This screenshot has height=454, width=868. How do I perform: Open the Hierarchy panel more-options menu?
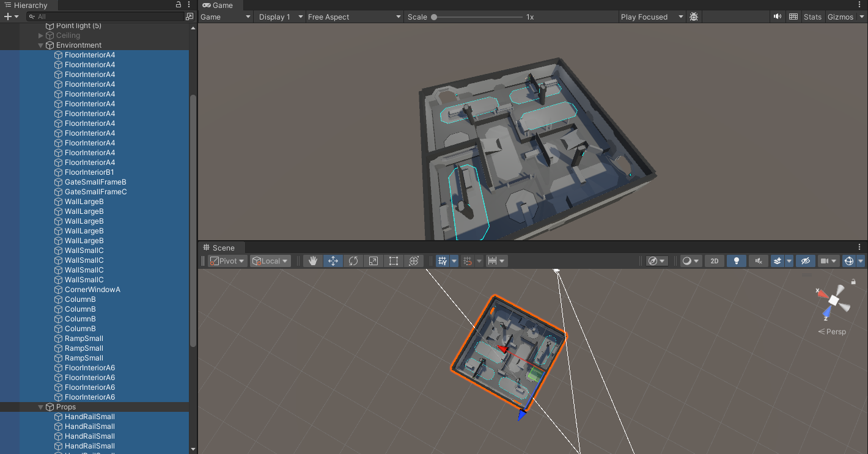click(x=189, y=4)
